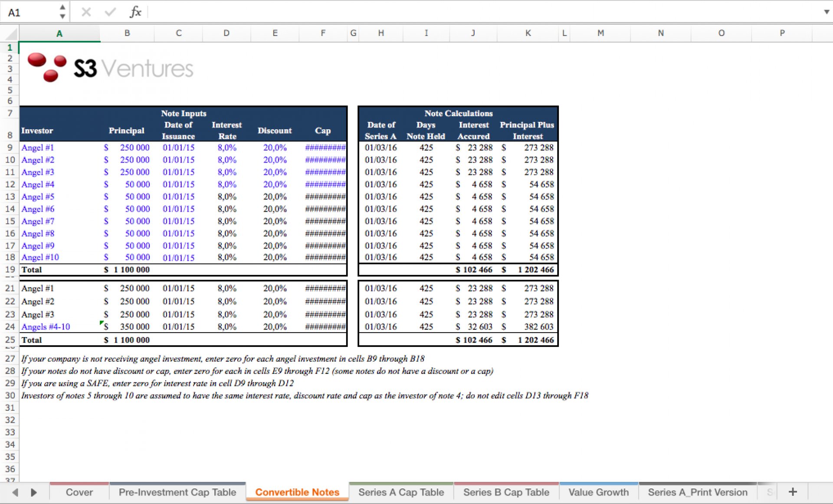Click the Cap ######## cell for Angel #1 row 9

point(323,147)
